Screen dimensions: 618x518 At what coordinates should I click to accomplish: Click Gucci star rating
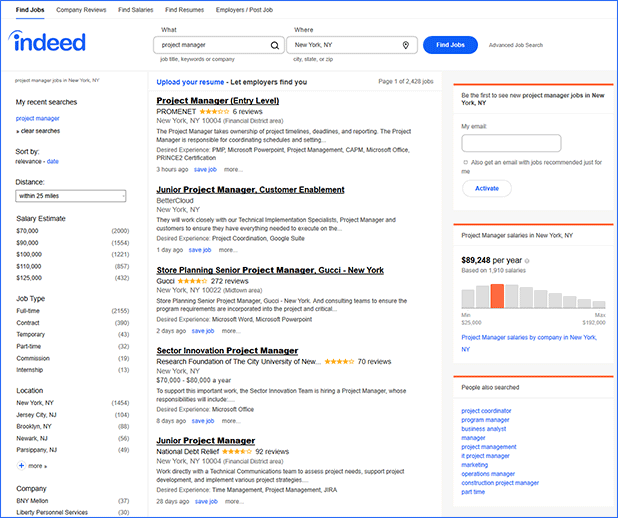pos(192,281)
